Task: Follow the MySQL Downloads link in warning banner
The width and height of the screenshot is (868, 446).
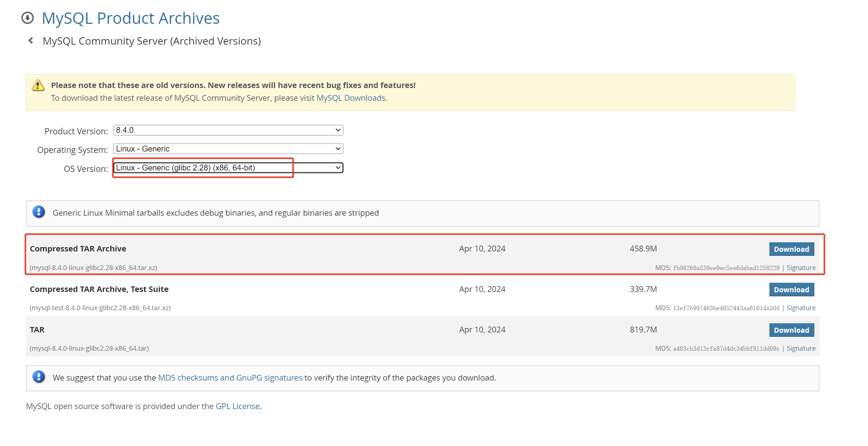Action: [x=351, y=98]
